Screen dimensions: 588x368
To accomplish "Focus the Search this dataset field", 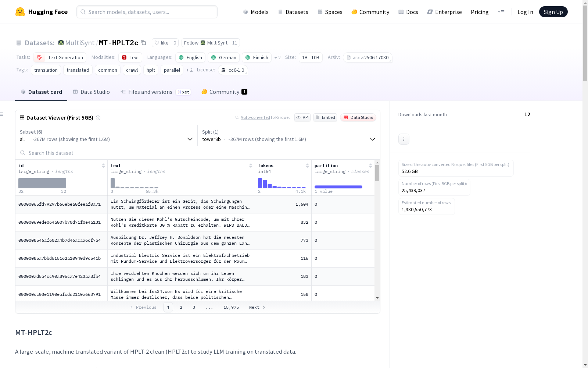I will pyautogui.click(x=198, y=153).
